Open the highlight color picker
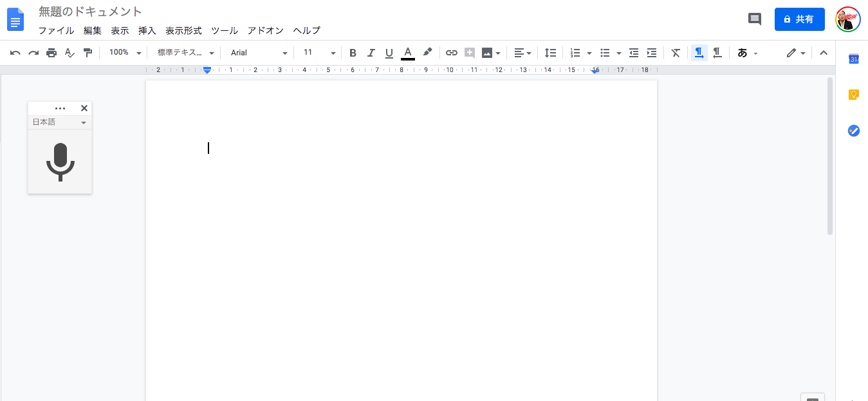 [427, 53]
